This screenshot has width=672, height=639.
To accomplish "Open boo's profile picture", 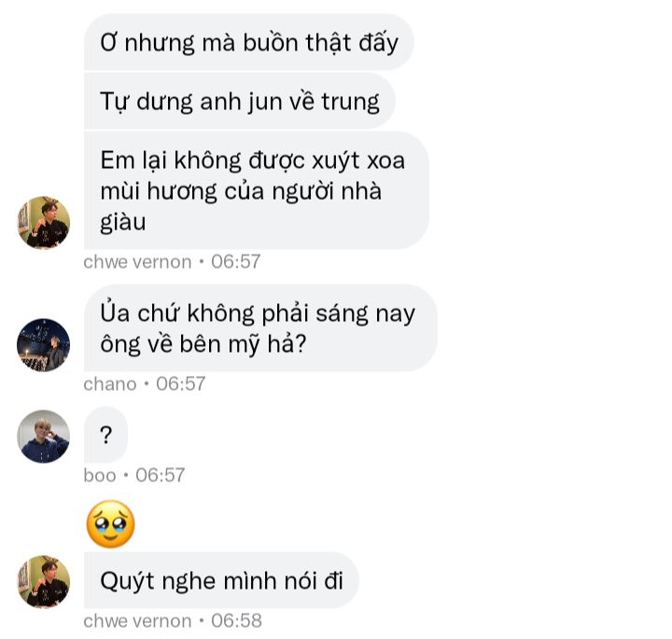I will [x=43, y=437].
